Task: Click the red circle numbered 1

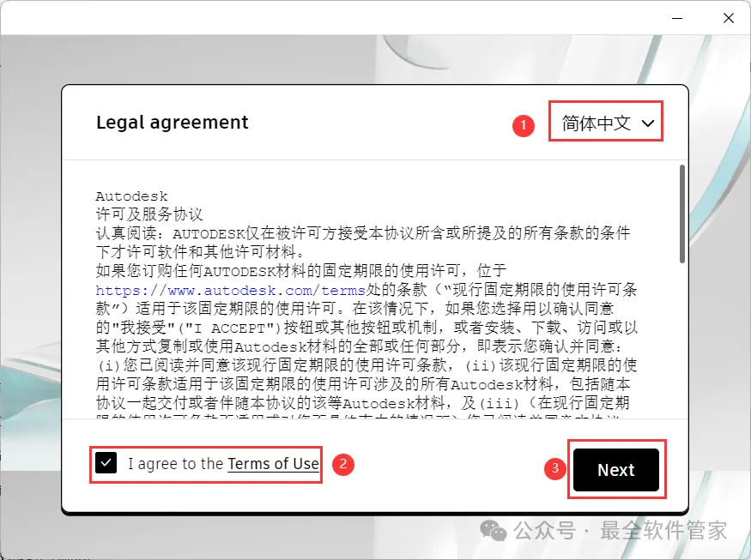Action: pyautogui.click(x=524, y=125)
